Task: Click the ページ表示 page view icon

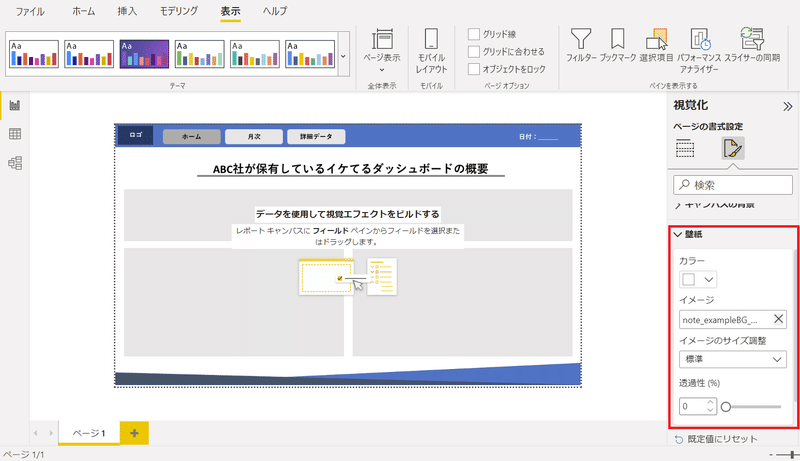Action: point(382,51)
